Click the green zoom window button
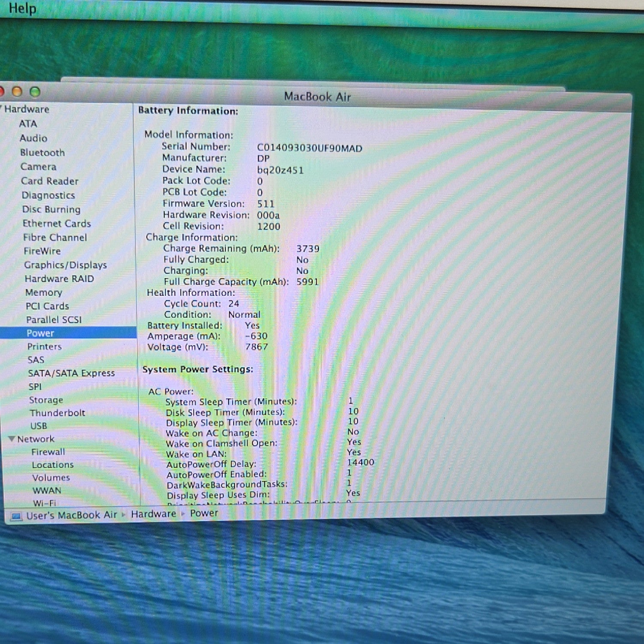 click(x=35, y=92)
